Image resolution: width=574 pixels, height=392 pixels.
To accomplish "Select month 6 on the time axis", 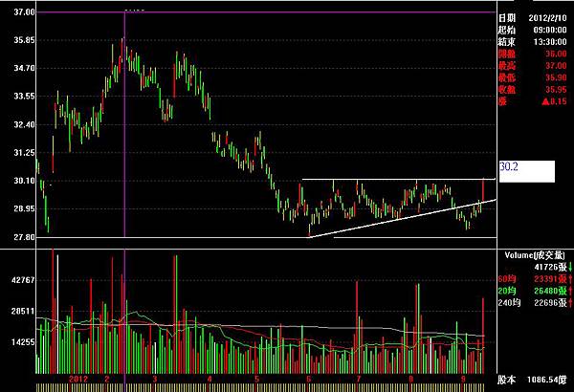I will pos(309,379).
